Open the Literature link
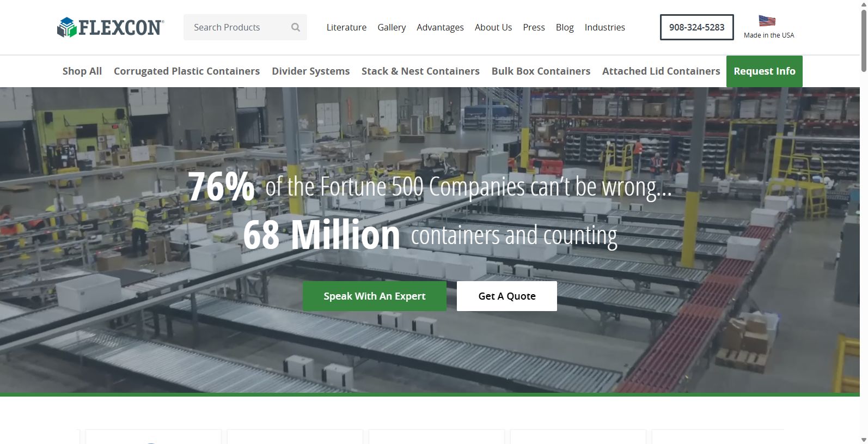Image resolution: width=868 pixels, height=444 pixels. click(x=346, y=27)
